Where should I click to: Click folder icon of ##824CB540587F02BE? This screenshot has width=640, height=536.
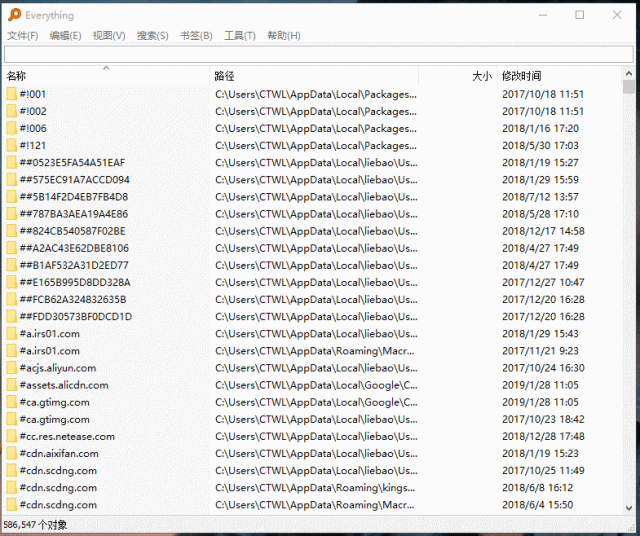pos(11,231)
